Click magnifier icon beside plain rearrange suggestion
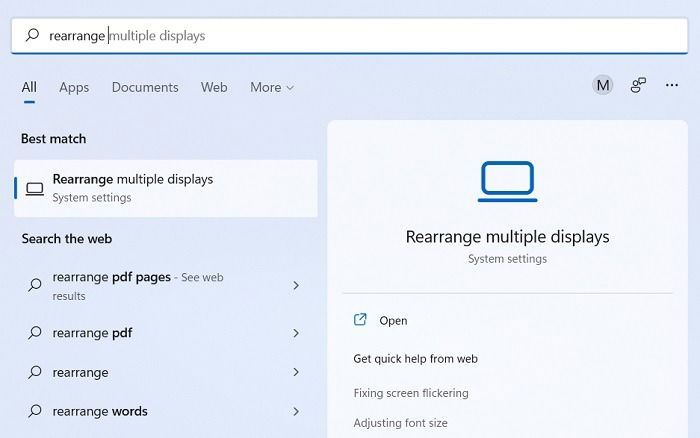The image size is (700, 438). (35, 372)
